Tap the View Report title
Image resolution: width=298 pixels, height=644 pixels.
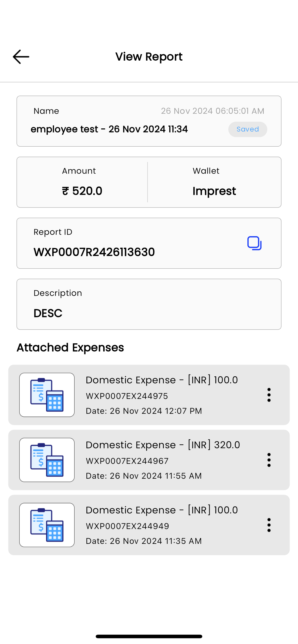149,57
